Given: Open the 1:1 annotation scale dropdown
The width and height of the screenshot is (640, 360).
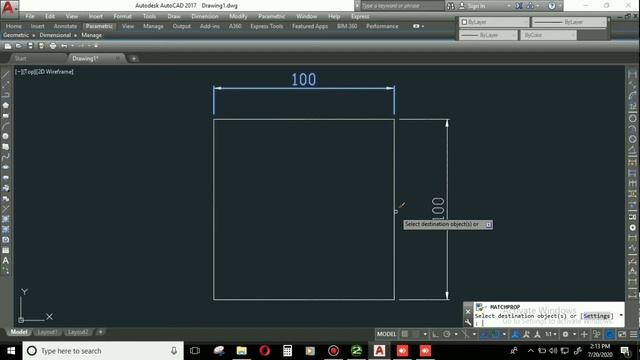Looking at the screenshot, I should click(x=551, y=334).
